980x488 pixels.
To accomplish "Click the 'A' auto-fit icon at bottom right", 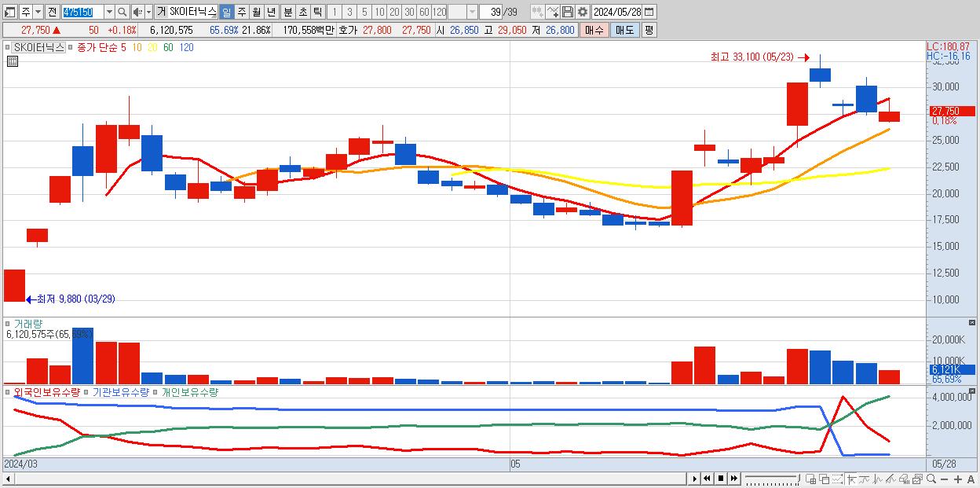I will 971,479.
